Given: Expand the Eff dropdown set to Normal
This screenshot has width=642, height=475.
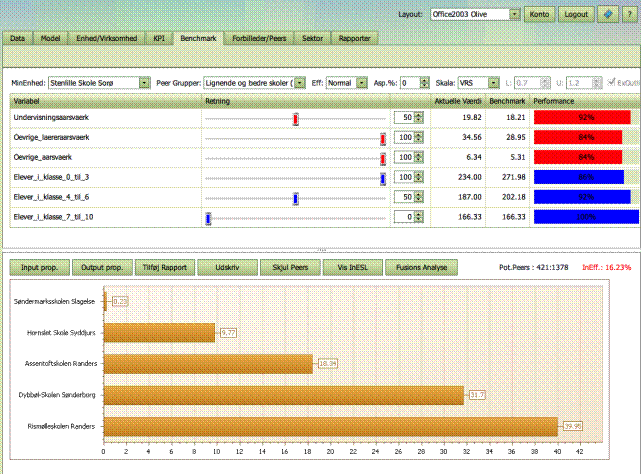Looking at the screenshot, I should pos(360,83).
